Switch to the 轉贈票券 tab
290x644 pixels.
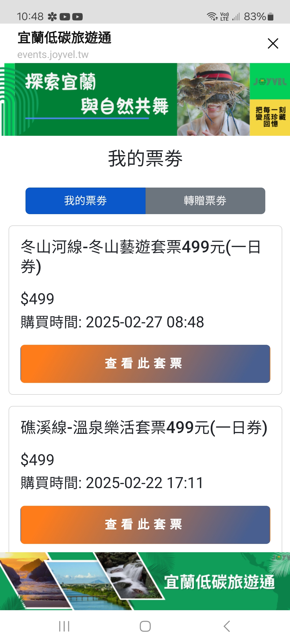click(205, 201)
